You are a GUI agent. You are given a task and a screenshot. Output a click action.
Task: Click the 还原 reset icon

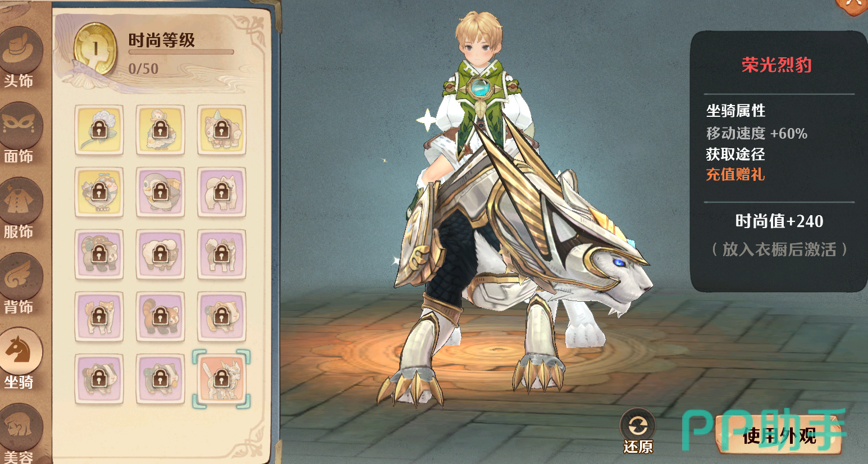click(x=638, y=431)
